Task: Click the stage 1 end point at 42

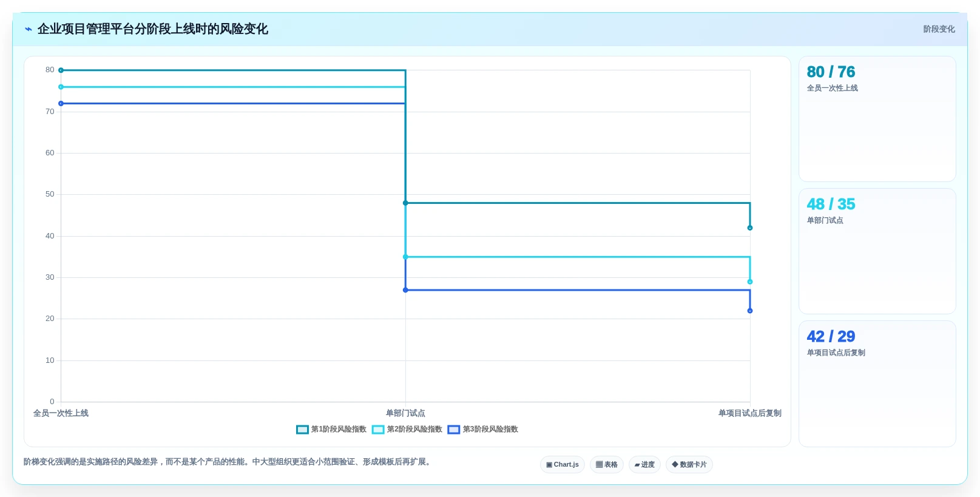Action: (x=750, y=228)
